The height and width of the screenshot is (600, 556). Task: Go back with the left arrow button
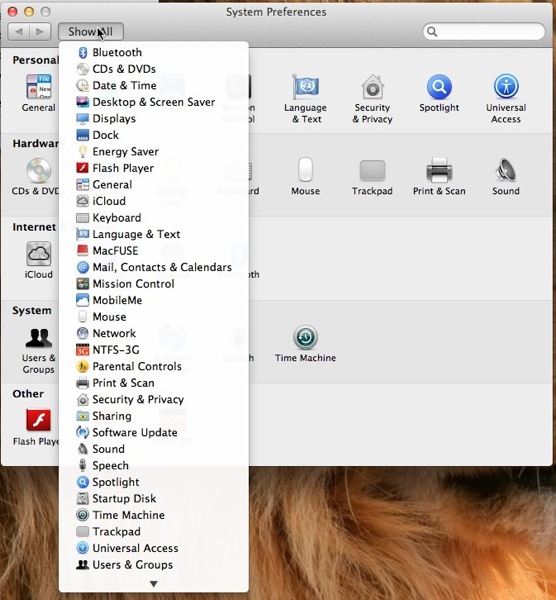click(19, 31)
